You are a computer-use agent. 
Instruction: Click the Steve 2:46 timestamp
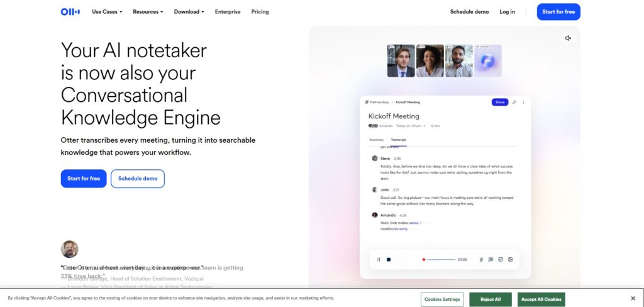(397, 159)
